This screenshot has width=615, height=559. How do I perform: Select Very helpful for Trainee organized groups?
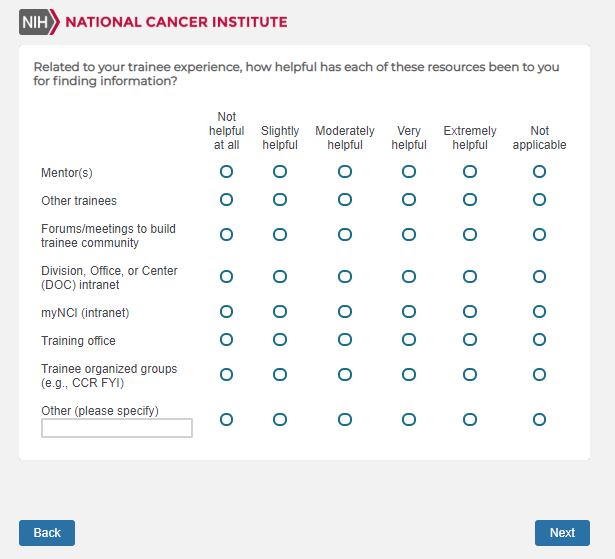tap(409, 375)
